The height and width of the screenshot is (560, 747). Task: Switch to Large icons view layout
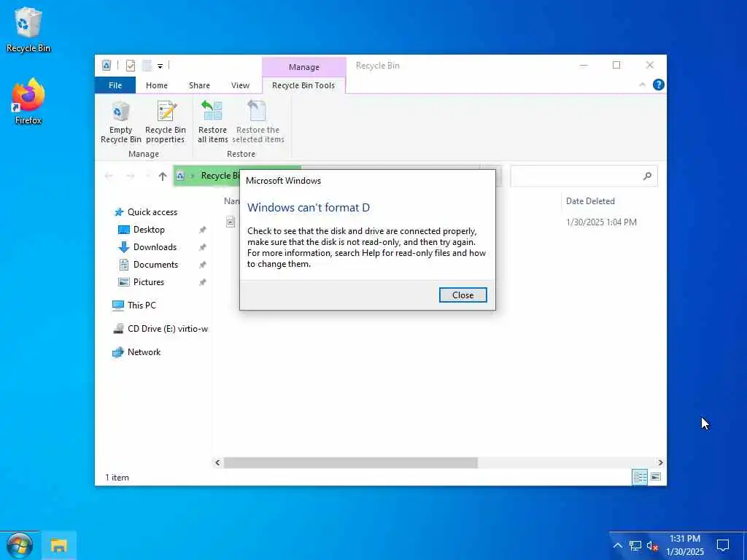pyautogui.click(x=656, y=477)
